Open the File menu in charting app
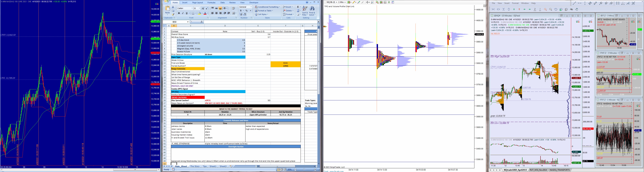Screen dimensions: 644x172 (x=493, y=3)
